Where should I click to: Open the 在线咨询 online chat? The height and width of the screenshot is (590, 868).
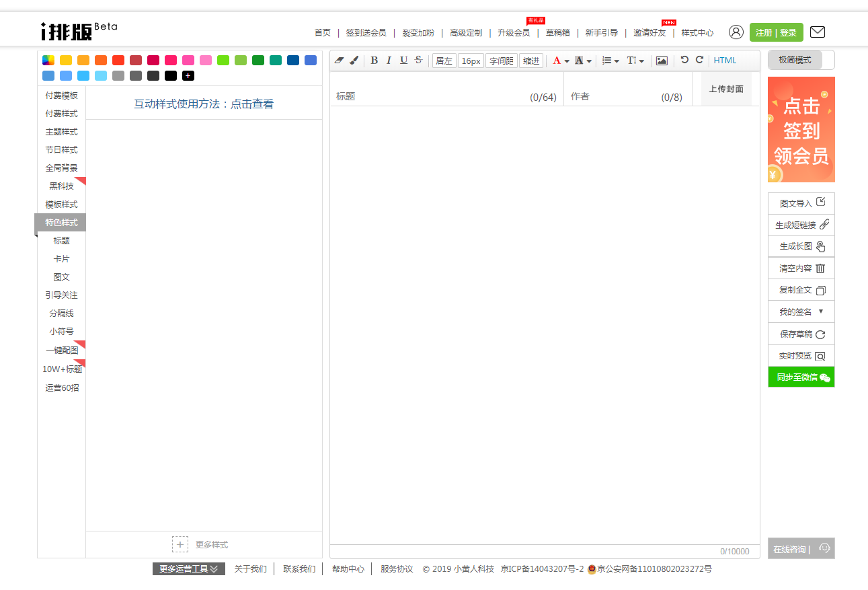click(801, 549)
